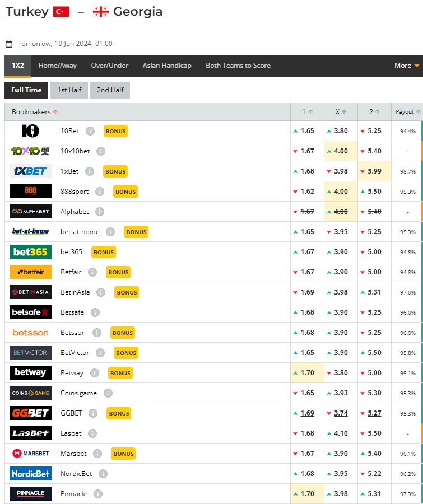Open the NordicBet bookmaker logo
Screen dimensions: 423x504
30,473
